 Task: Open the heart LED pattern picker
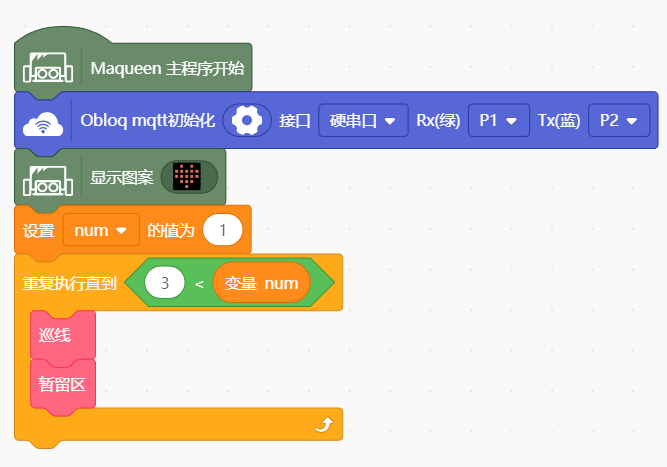pos(189,177)
